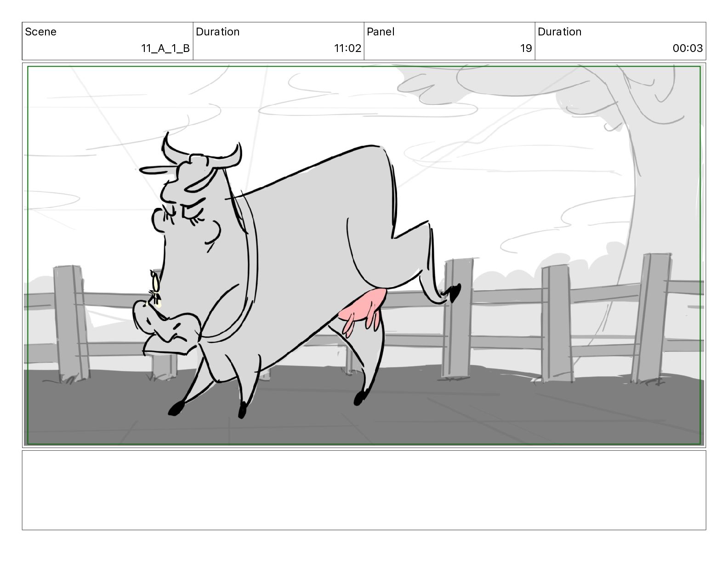This screenshot has height=563, width=728.
Task: Click the scene Duration value 11:02
Action: [347, 48]
